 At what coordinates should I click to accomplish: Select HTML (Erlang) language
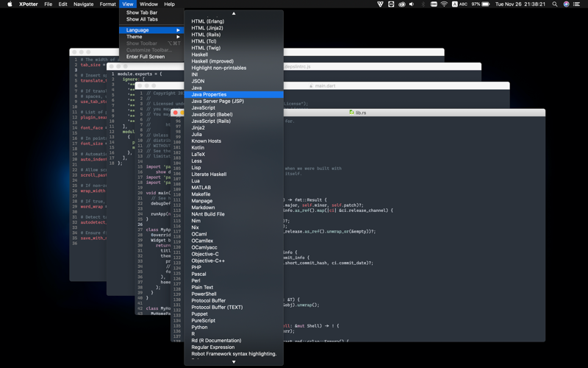pyautogui.click(x=234, y=21)
